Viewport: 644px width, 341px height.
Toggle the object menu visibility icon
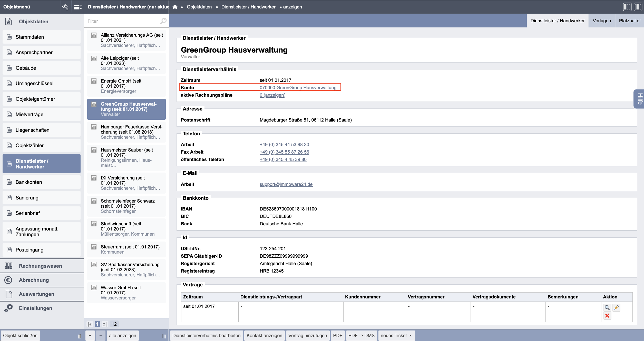pos(65,7)
